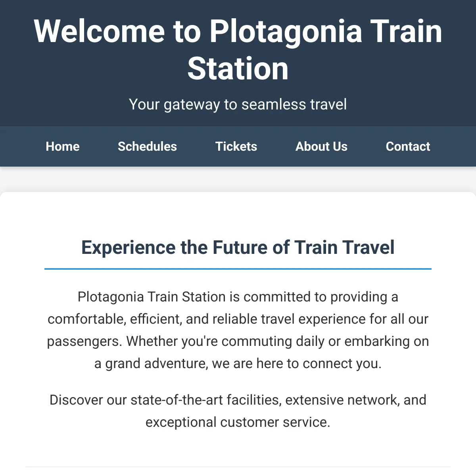This screenshot has height=476, width=476.
Task: Click the blue underline beneath the section heading
Action: [x=238, y=269]
